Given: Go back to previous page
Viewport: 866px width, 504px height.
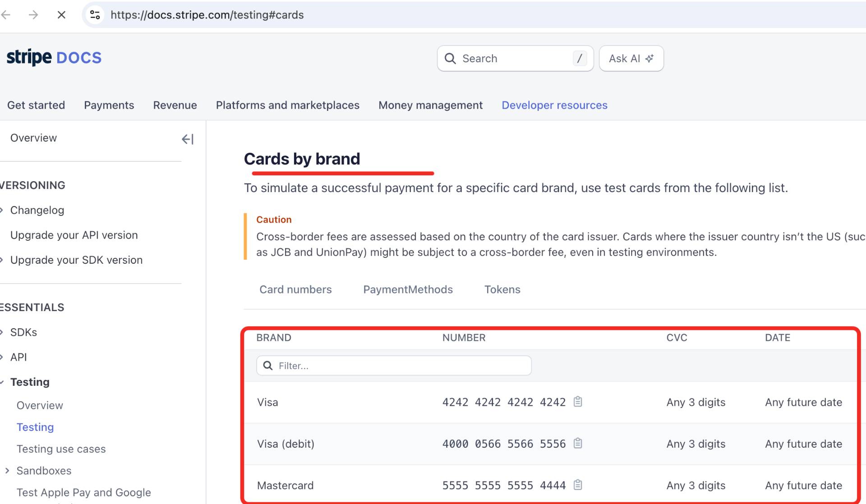Looking at the screenshot, I should coord(6,15).
